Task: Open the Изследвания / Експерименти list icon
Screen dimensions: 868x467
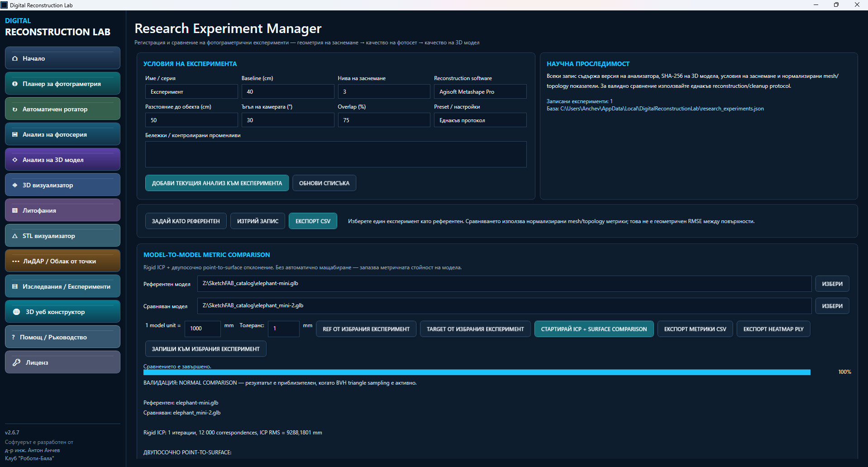Action: 15,286
